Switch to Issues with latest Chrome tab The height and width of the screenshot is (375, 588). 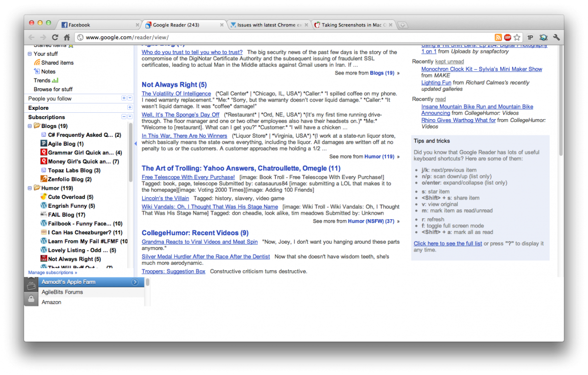269,25
